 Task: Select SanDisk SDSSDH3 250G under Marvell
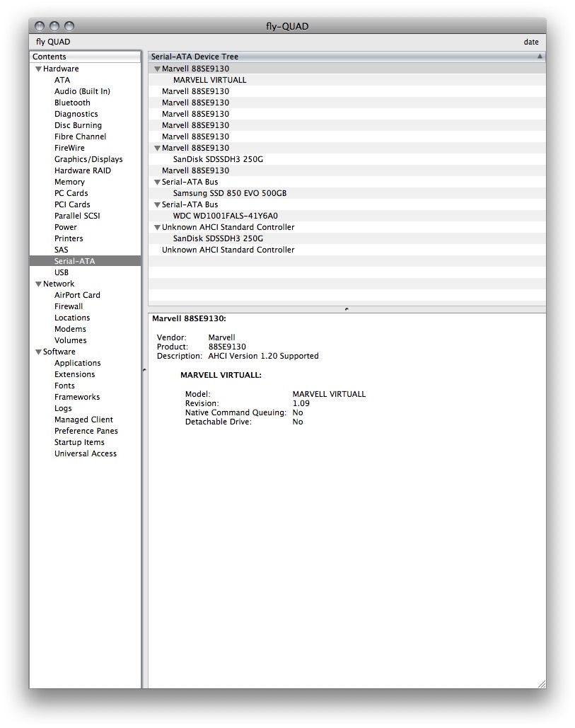point(347,159)
